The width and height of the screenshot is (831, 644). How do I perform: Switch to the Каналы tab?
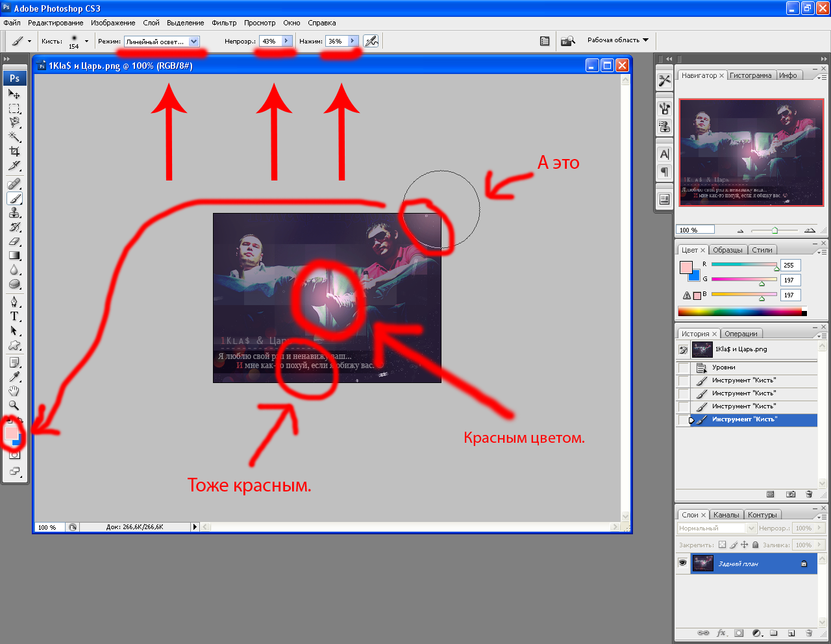click(x=726, y=515)
